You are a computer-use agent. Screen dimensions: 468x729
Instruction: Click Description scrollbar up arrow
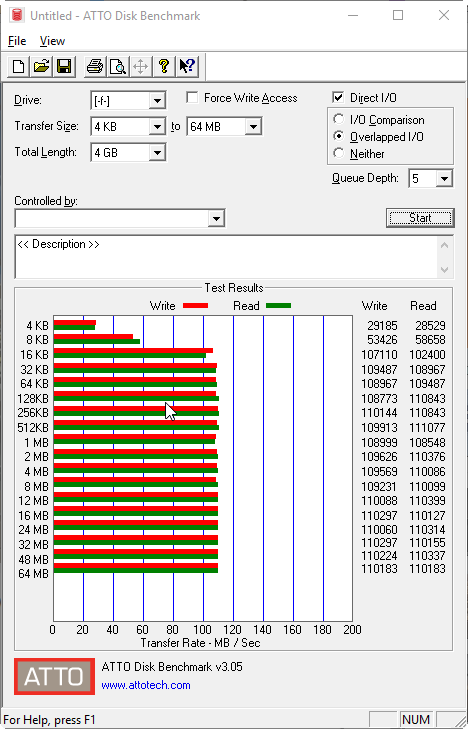tap(445, 245)
